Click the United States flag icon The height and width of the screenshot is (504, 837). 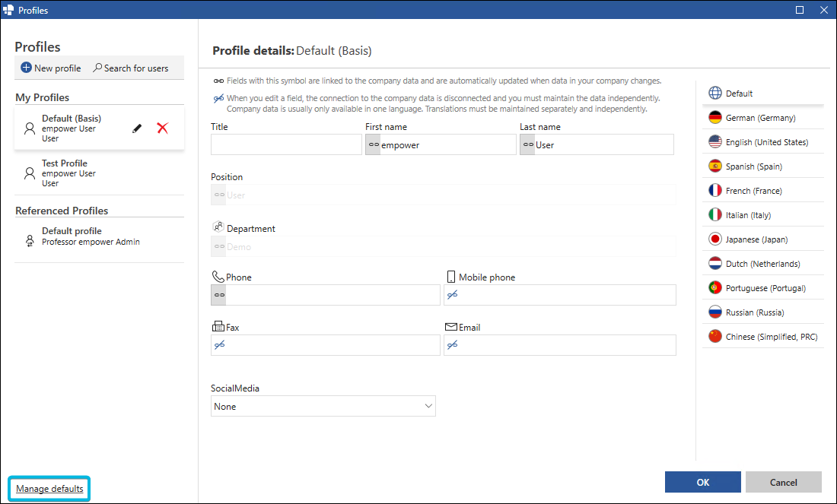pos(715,142)
